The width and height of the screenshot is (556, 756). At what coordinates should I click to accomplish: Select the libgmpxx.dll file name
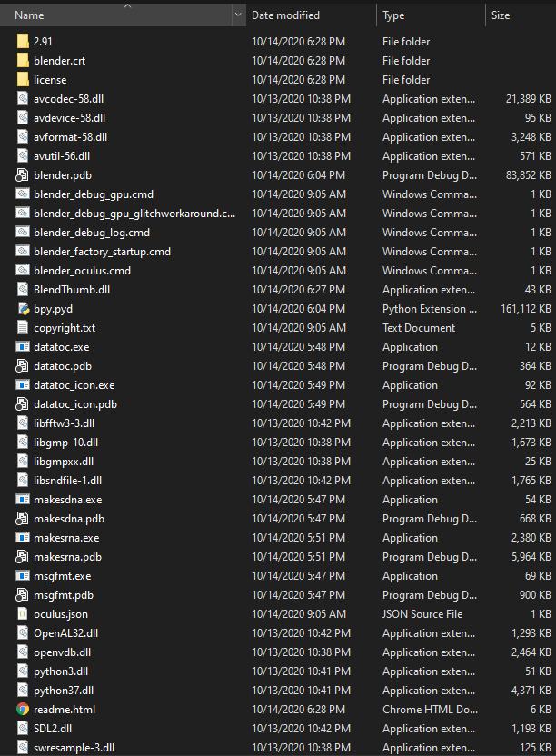coord(64,462)
